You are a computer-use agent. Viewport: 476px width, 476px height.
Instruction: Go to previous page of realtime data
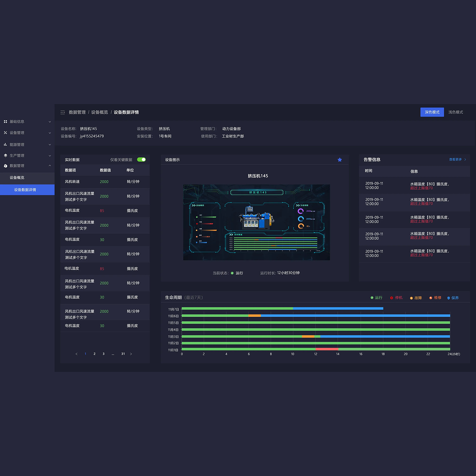[x=76, y=354]
